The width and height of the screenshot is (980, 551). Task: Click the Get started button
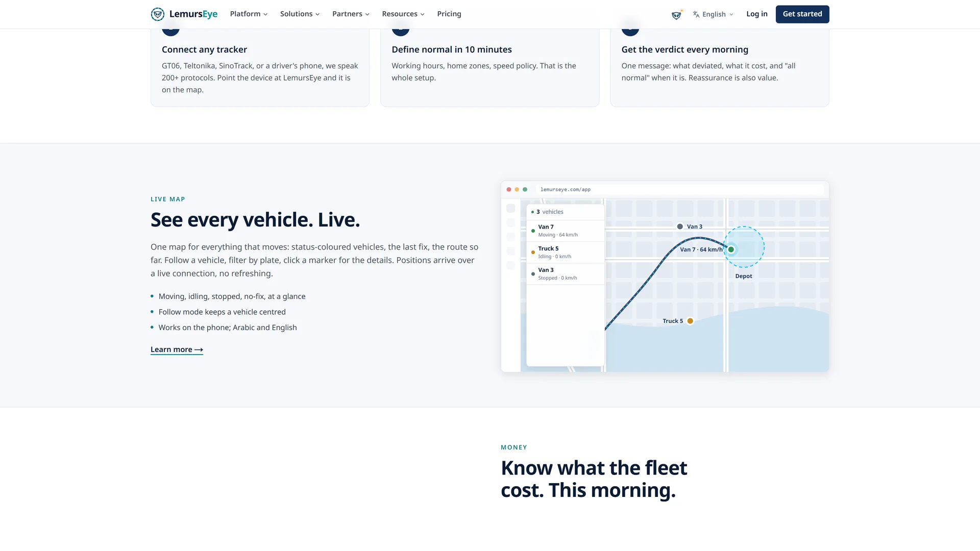[x=802, y=14]
